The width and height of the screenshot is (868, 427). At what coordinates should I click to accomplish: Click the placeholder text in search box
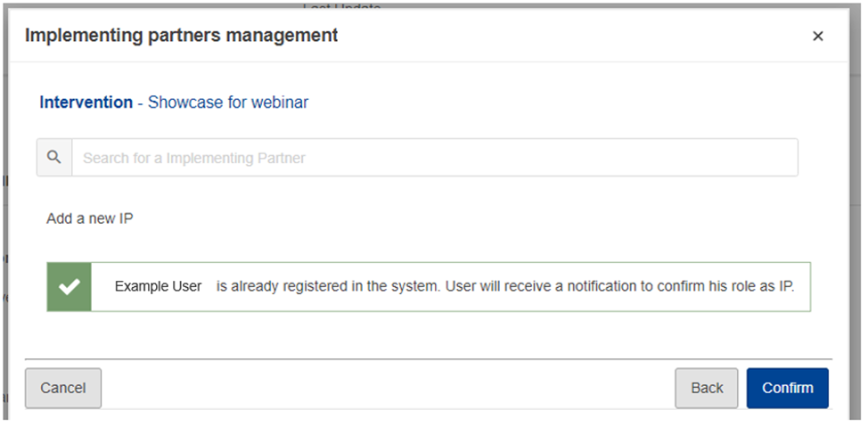tap(194, 158)
